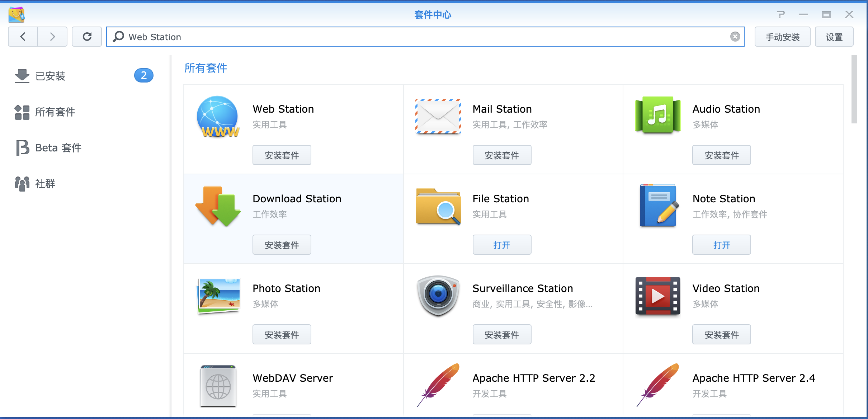Viewport: 868px width, 419px height.
Task: Click the File Station package title
Action: pos(501,198)
